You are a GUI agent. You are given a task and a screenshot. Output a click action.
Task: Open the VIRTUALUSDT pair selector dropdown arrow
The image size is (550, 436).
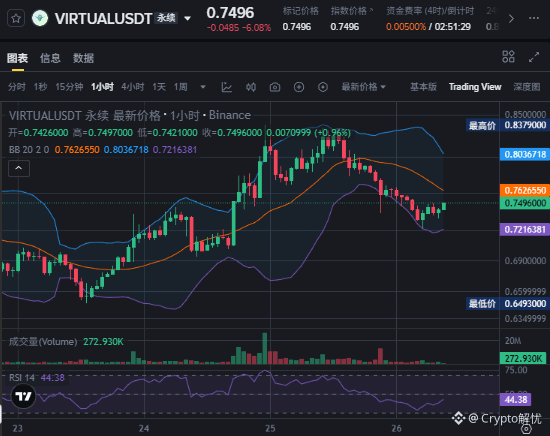point(188,18)
